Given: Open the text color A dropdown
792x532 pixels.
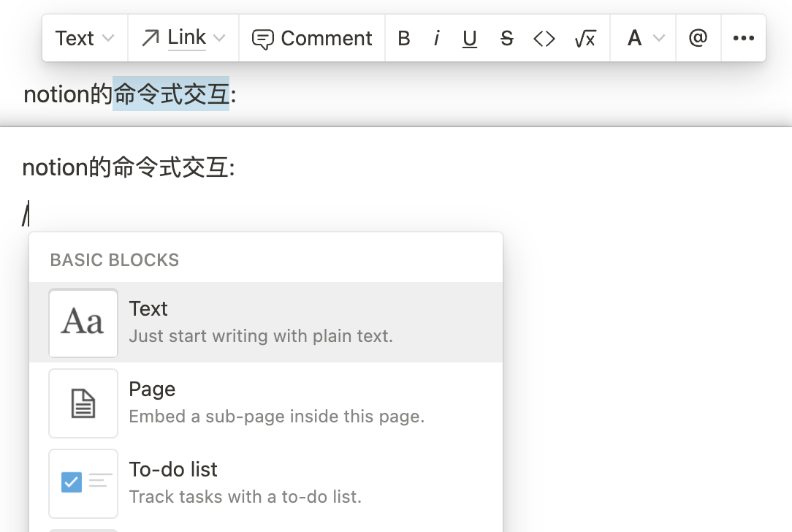Looking at the screenshot, I should tap(644, 39).
